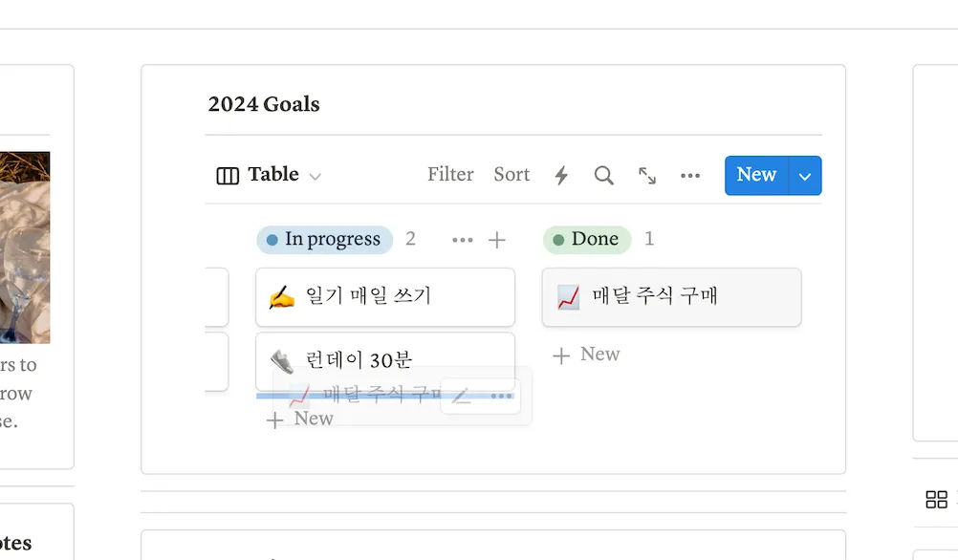
Task: Open the 런데이 30분 card
Action: (384, 359)
